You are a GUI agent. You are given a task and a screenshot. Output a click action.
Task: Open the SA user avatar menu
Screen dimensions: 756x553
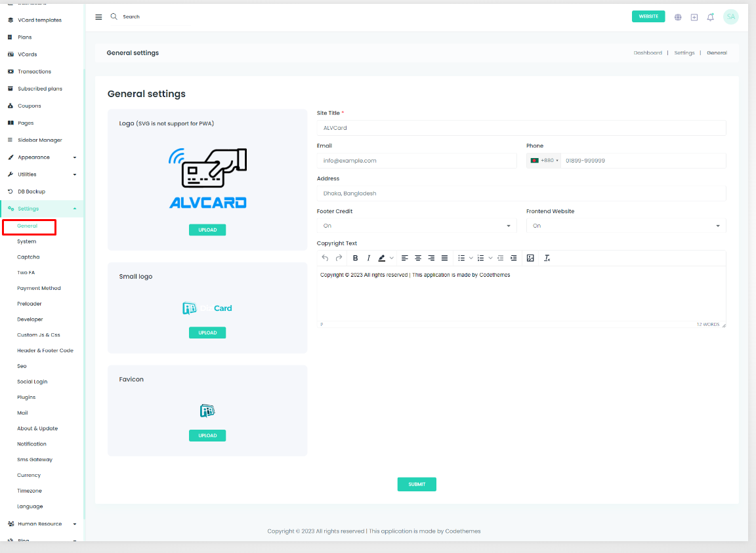[x=731, y=17]
